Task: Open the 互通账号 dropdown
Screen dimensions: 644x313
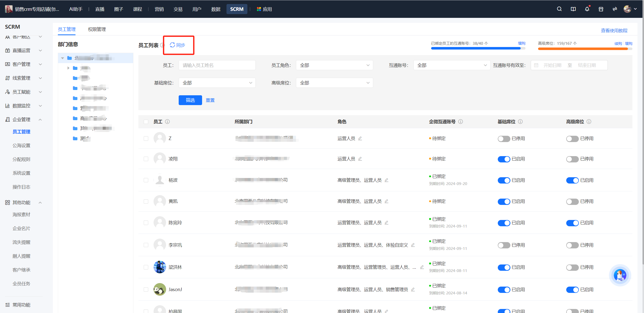Action: [452, 65]
